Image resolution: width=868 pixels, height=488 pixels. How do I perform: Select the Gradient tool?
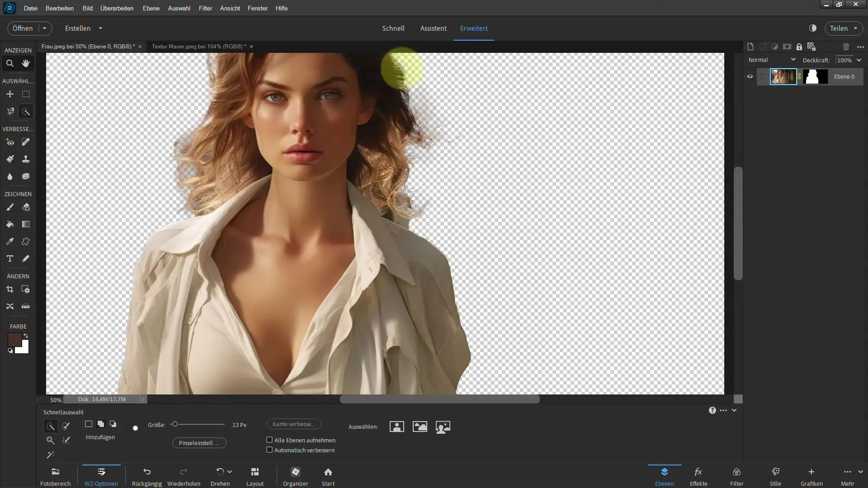[x=26, y=225]
